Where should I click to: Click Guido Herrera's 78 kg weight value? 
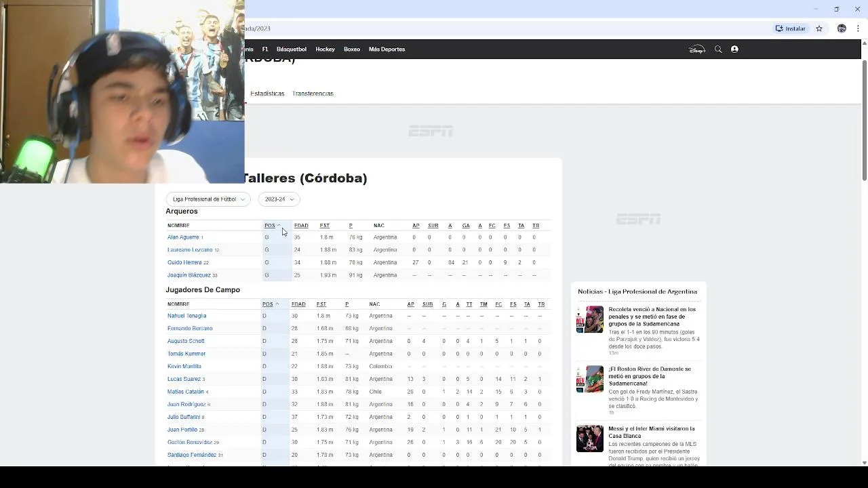(355, 263)
